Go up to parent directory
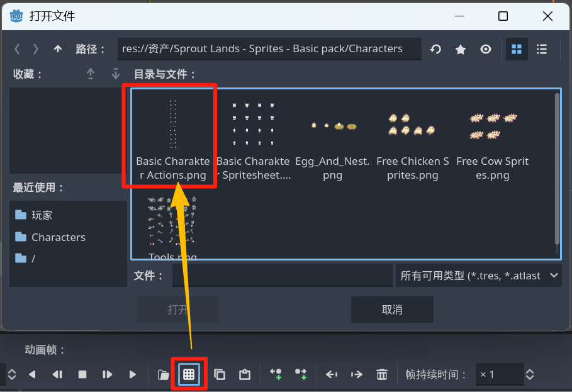This screenshot has height=392, width=572. [x=58, y=49]
